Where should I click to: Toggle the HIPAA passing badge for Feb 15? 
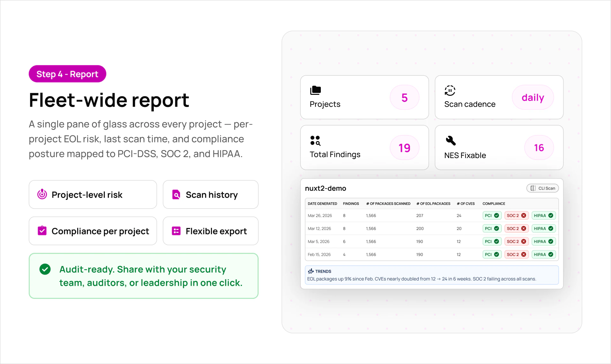point(544,254)
